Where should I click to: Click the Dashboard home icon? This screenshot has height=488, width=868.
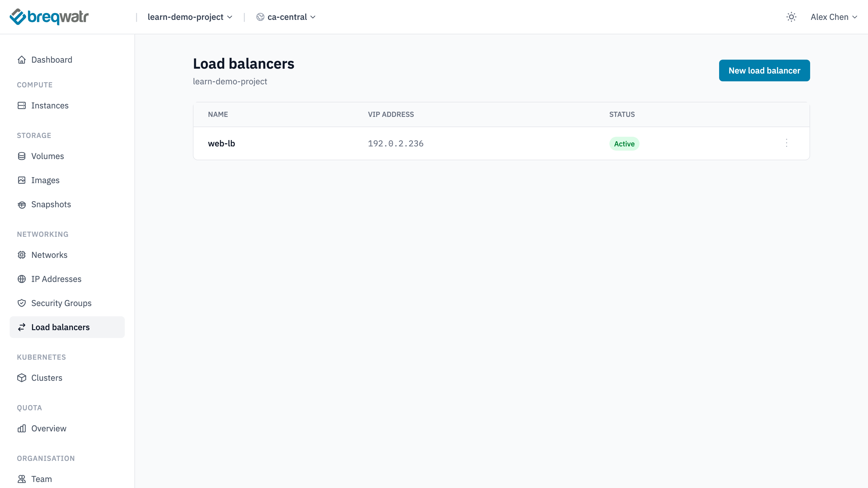point(22,60)
